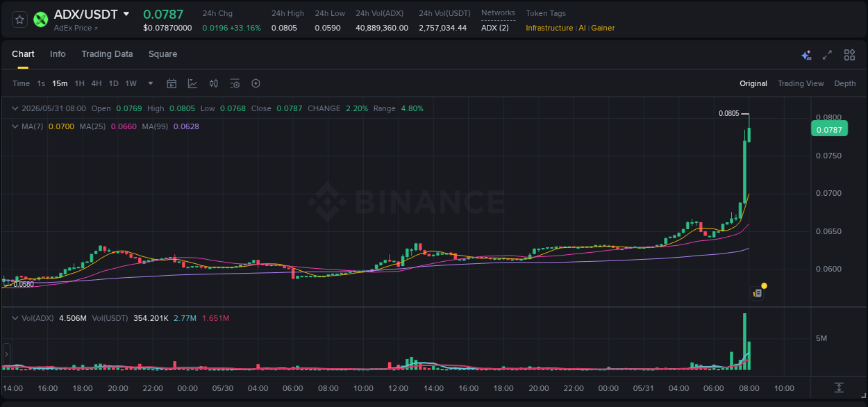Click the 5M volume axis label
The width and height of the screenshot is (868, 407).
821,338
